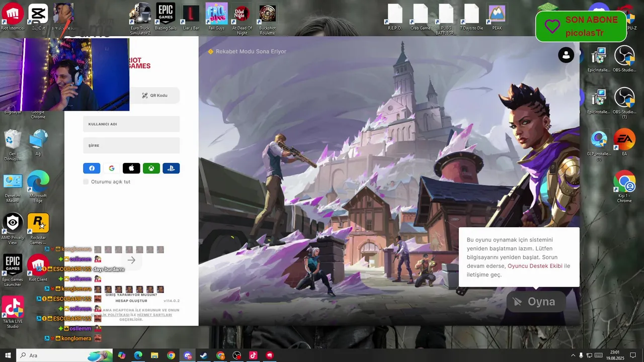644x362 pixels.
Task: Open the CapCut desktop shortcut
Action: tap(38, 18)
